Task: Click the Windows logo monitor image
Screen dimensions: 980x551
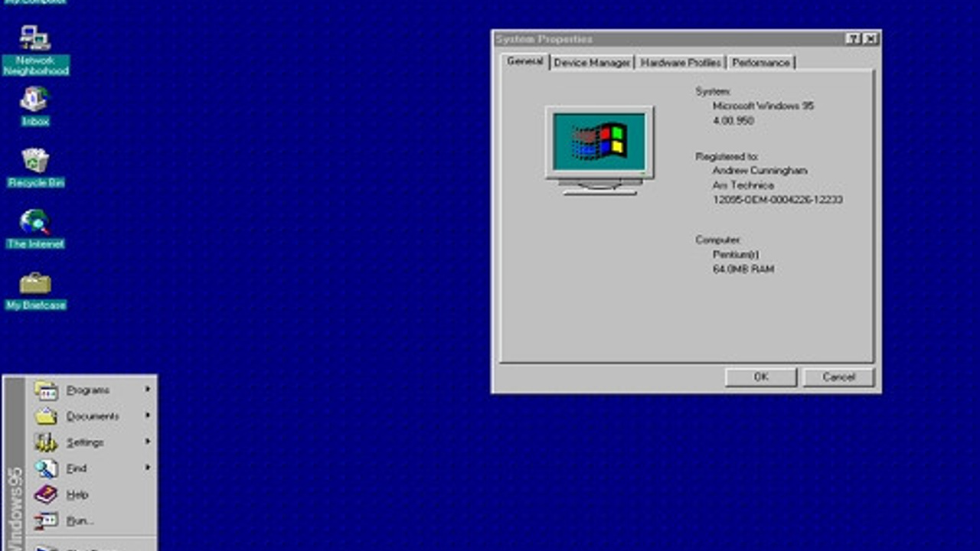Action: tap(599, 150)
